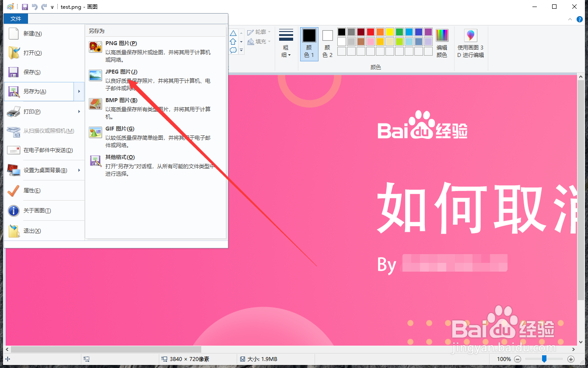Image resolution: width=588 pixels, height=368 pixels.
Task: Pick the red color swatch
Action: 371,32
